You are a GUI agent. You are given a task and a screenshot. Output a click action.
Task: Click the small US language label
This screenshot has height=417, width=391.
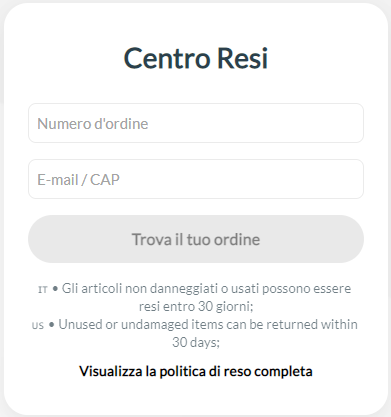[38, 325]
